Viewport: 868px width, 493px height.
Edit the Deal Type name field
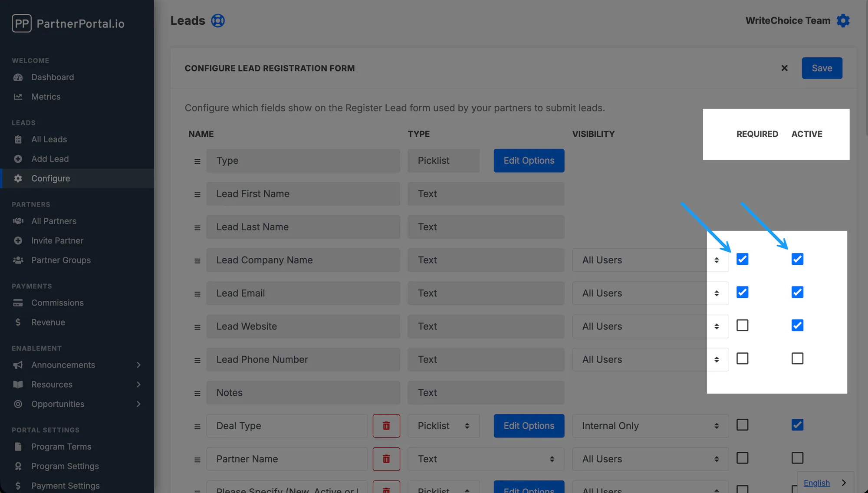[287, 426]
